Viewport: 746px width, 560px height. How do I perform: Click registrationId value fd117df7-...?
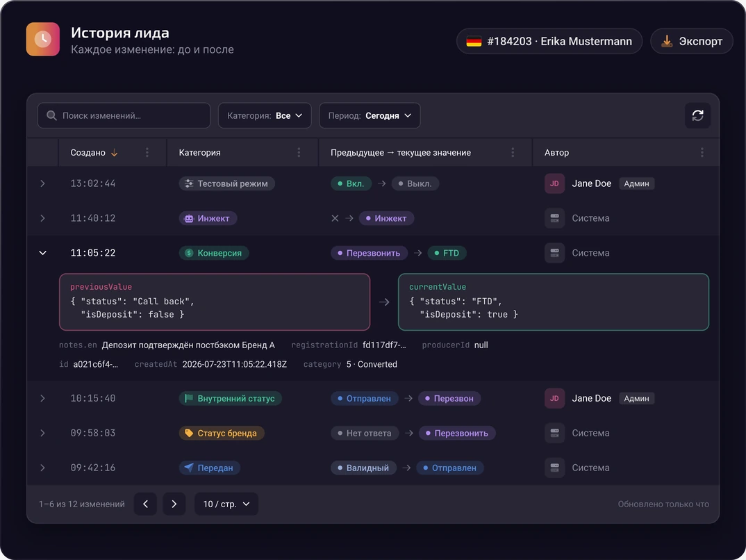coord(384,345)
